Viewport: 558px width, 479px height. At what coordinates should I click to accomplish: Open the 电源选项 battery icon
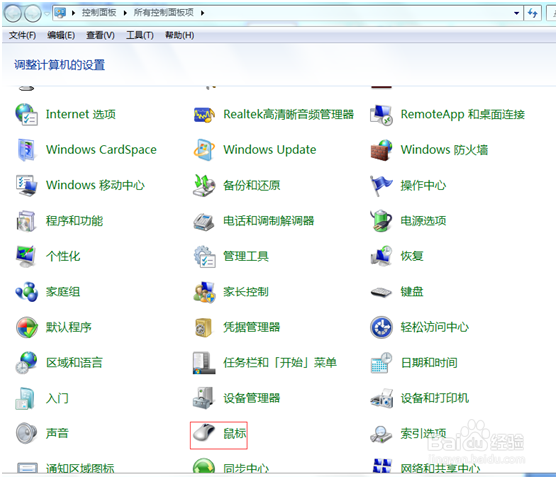point(381,221)
